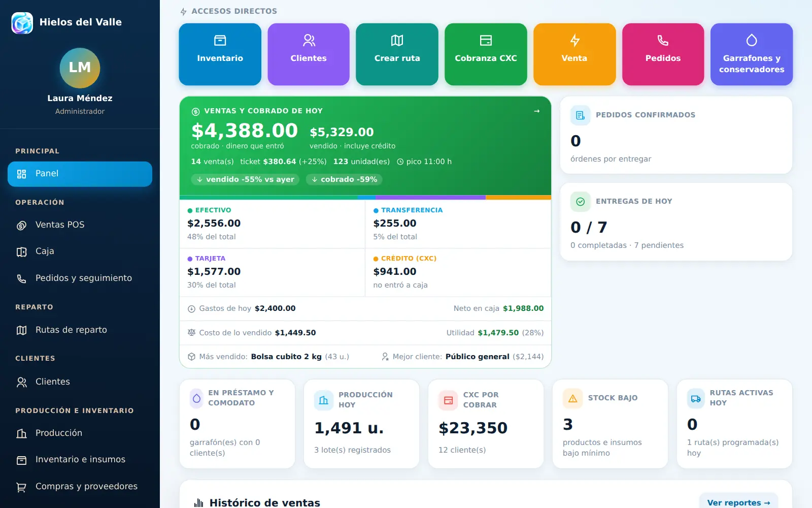812x508 pixels.
Task: Select Panel in the sidebar
Action: tap(80, 174)
